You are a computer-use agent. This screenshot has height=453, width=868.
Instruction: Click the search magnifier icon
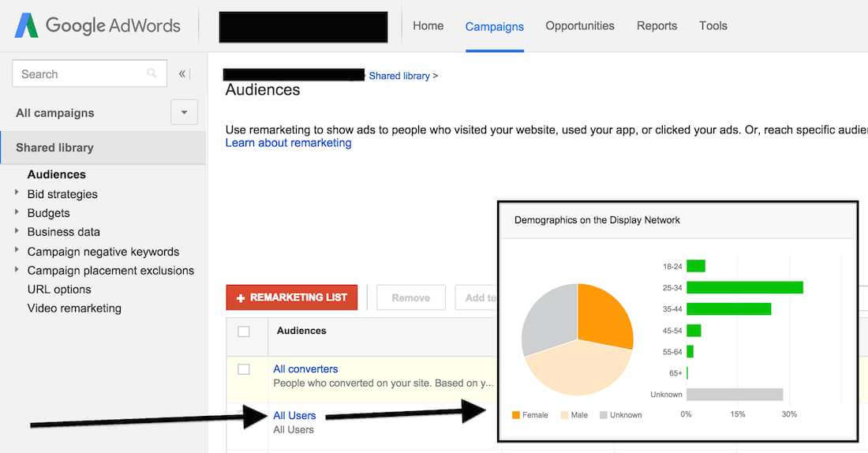tap(152, 73)
